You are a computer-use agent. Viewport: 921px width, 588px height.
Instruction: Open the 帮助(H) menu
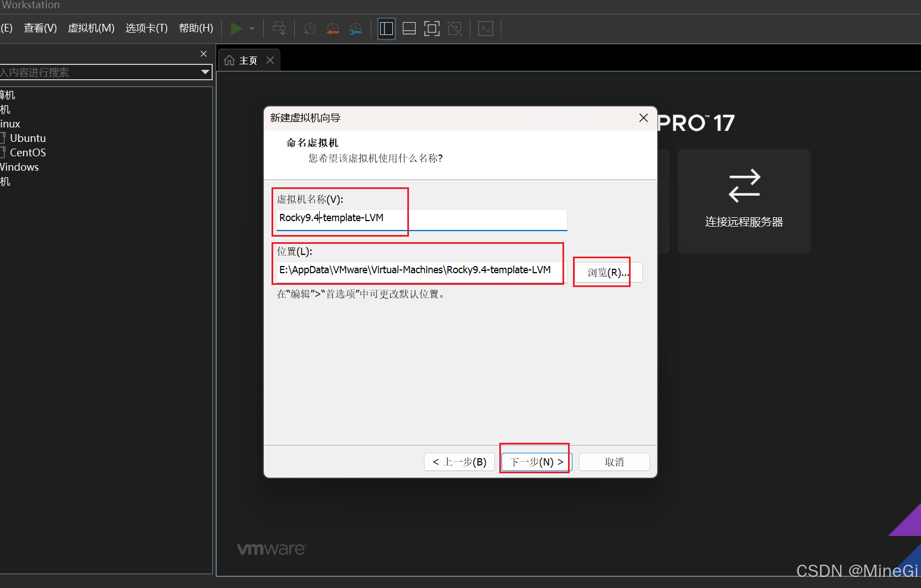pyautogui.click(x=196, y=28)
